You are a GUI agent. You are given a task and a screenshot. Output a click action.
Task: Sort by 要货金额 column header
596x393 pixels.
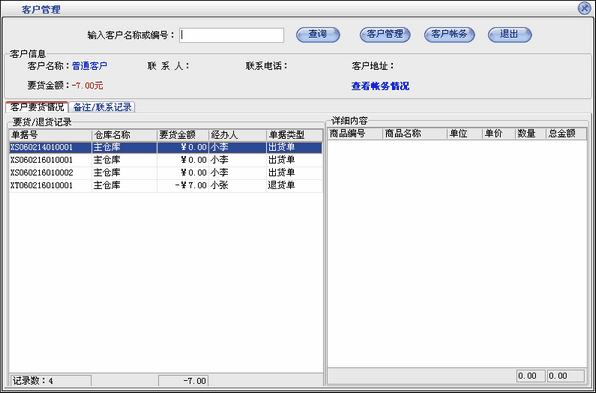(183, 135)
